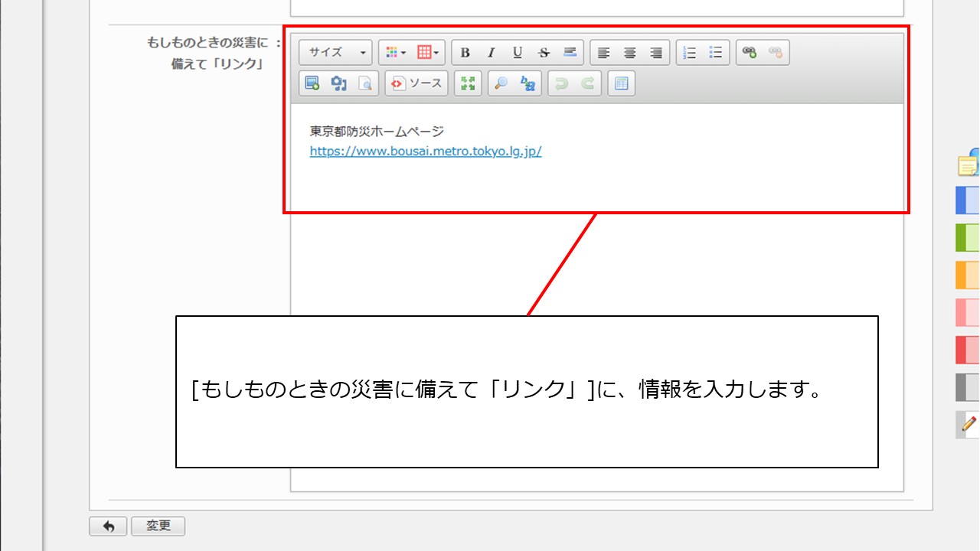Apply italic formatting
The image size is (980, 551).
(491, 53)
